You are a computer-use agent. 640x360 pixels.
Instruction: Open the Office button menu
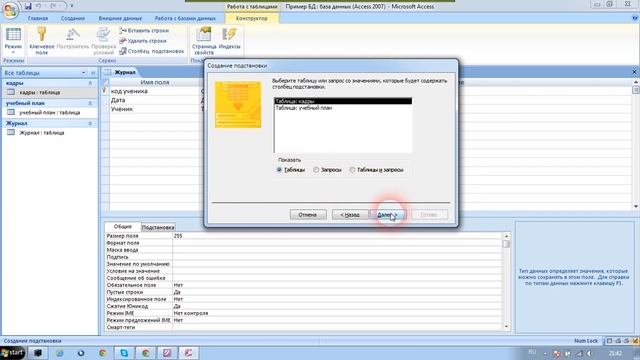(9, 9)
